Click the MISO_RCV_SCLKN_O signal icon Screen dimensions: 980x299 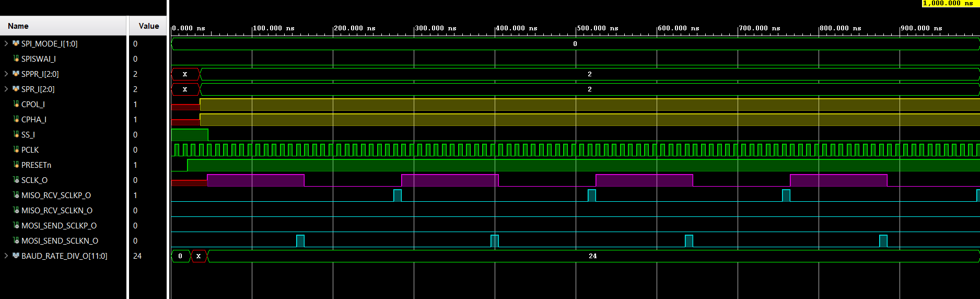point(16,211)
